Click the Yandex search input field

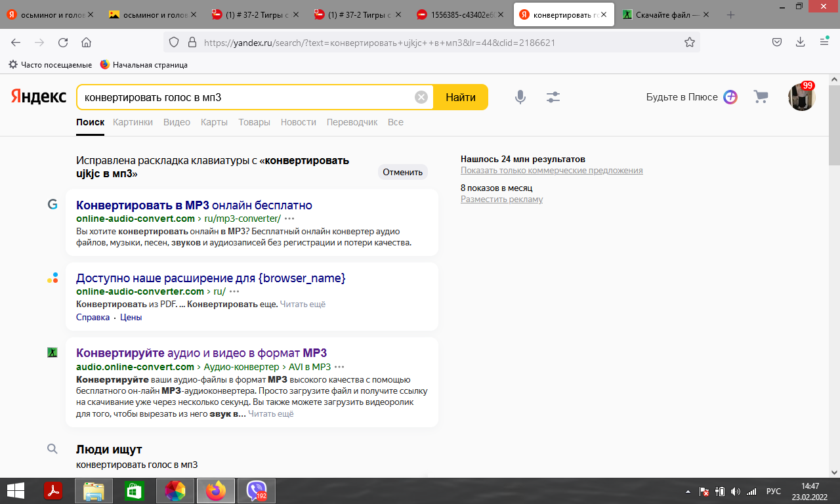(246, 97)
